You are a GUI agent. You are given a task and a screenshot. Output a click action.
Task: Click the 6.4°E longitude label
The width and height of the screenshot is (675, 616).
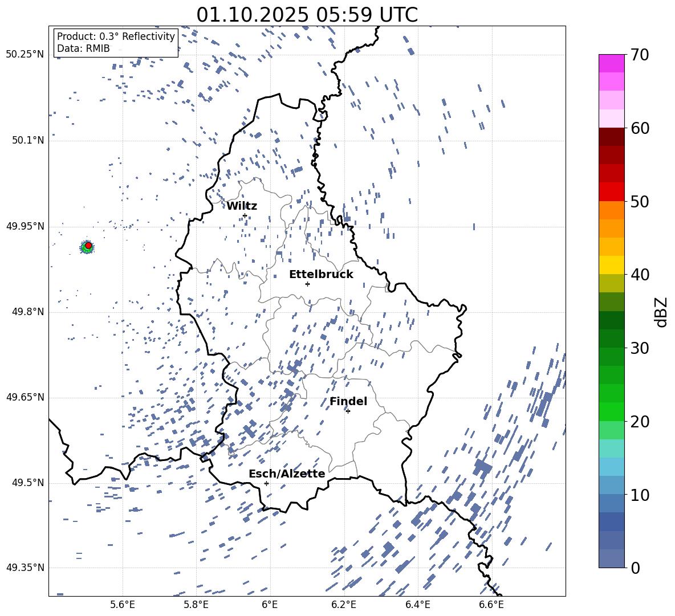(417, 605)
